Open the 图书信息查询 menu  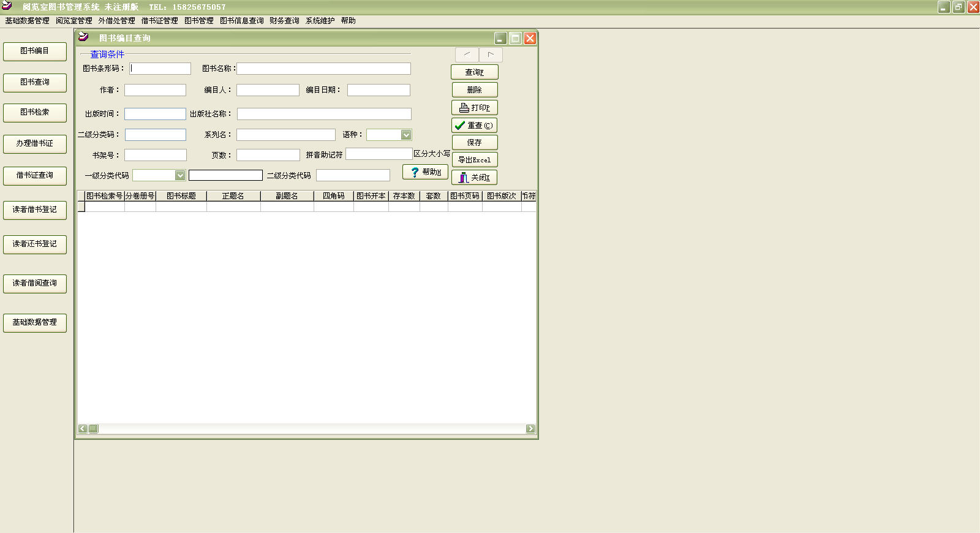point(242,21)
